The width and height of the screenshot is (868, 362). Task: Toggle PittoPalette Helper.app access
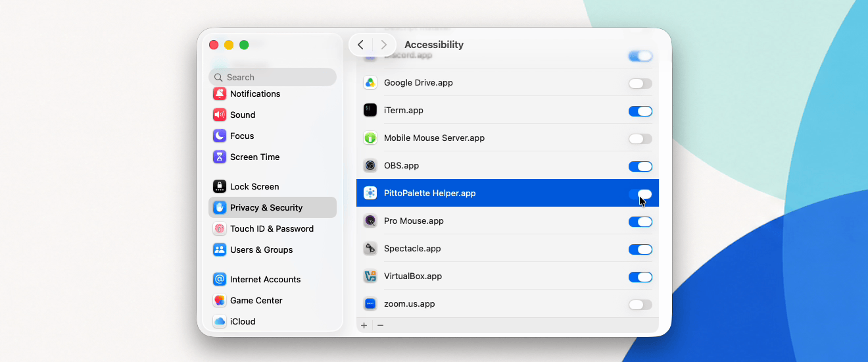coord(640,194)
